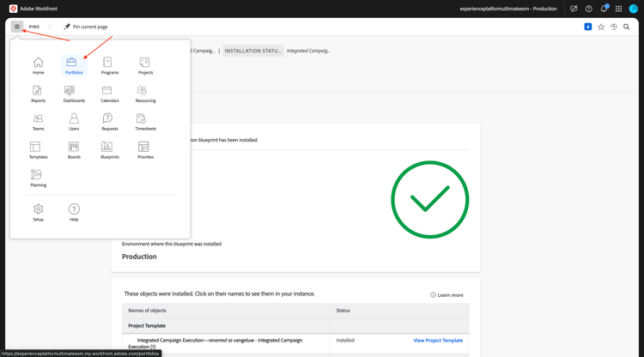644x357 pixels.
Task: Open Blueprints from the main menu
Action: point(110,150)
